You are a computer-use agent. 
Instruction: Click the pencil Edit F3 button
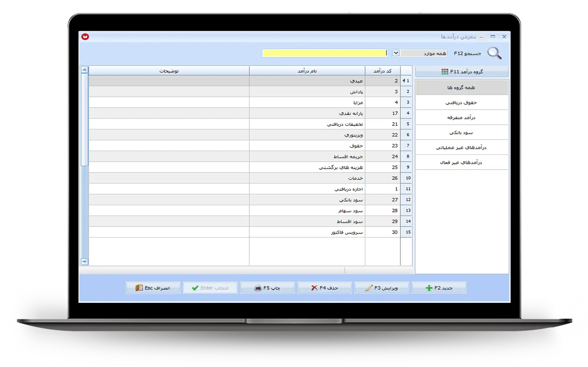(381, 288)
